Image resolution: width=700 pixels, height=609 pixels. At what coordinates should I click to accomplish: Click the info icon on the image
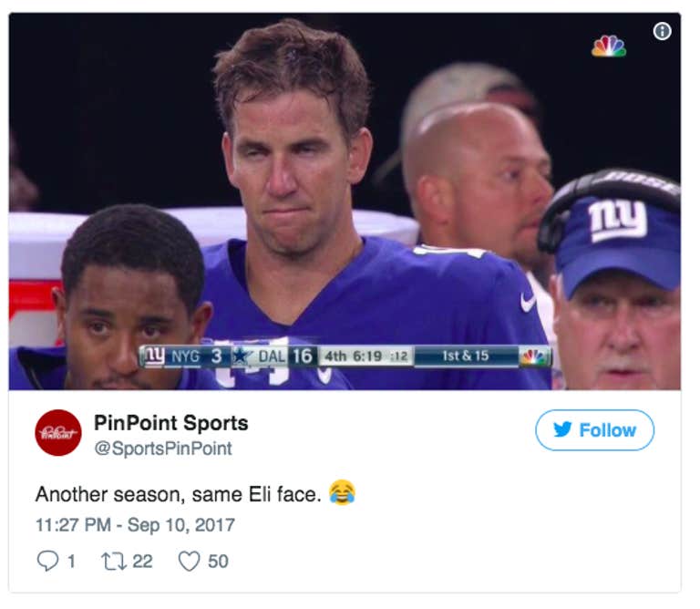coord(662,31)
